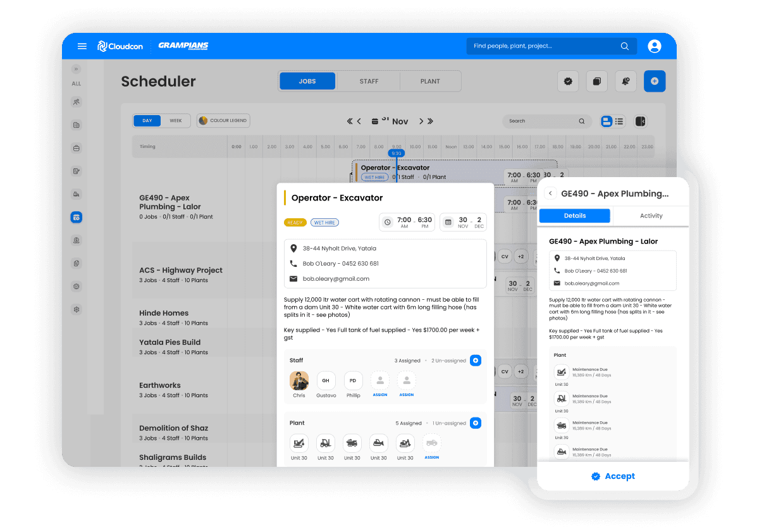Open the Details tab on mobile
Image resolution: width=764 pixels, height=532 pixels.
click(x=575, y=216)
